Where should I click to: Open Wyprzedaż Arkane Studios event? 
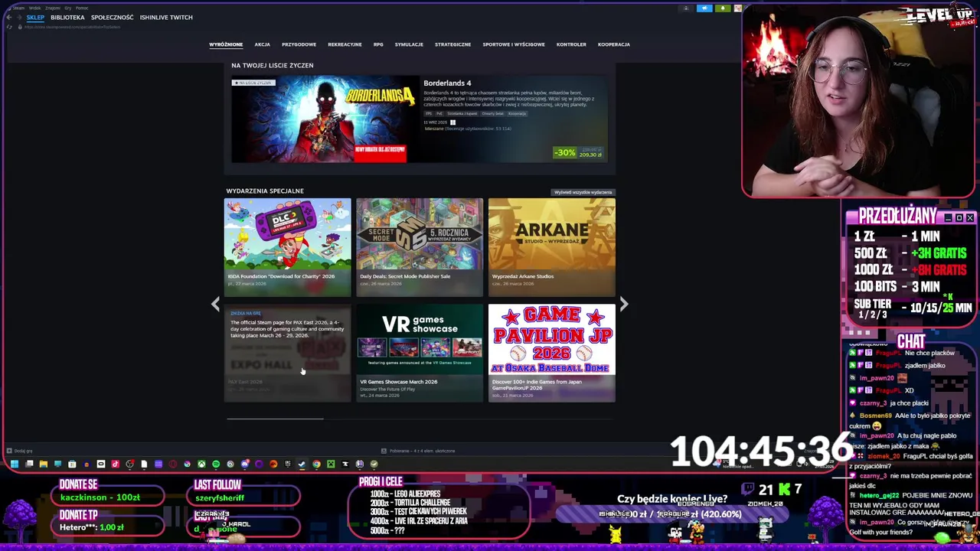tap(552, 246)
